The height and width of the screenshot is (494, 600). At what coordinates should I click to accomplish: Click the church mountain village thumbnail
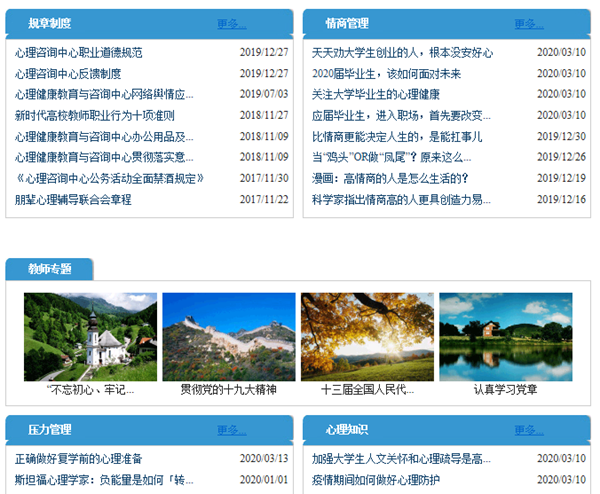(x=90, y=336)
